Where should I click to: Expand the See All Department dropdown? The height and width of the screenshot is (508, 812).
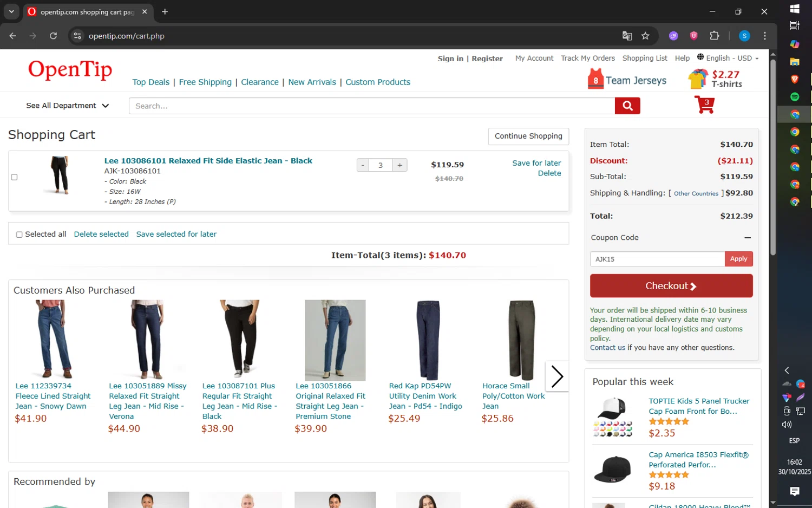tap(68, 106)
